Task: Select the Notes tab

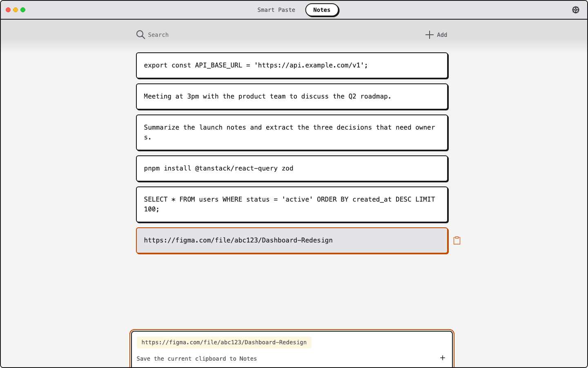Action: pyautogui.click(x=322, y=10)
